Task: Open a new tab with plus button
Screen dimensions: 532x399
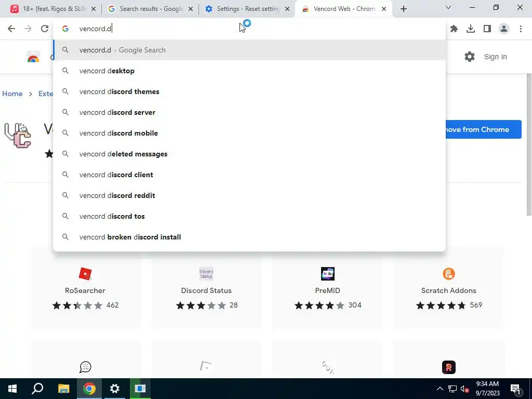Action: [x=403, y=9]
